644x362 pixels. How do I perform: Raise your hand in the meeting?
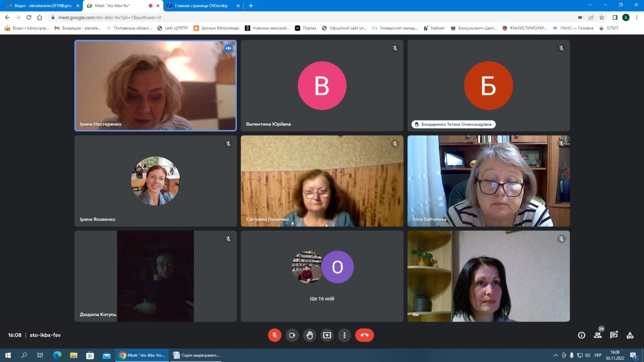pos(310,335)
